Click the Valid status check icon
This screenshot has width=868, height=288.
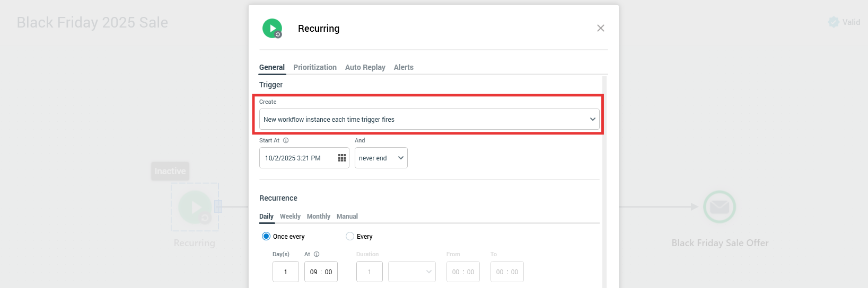click(x=834, y=22)
